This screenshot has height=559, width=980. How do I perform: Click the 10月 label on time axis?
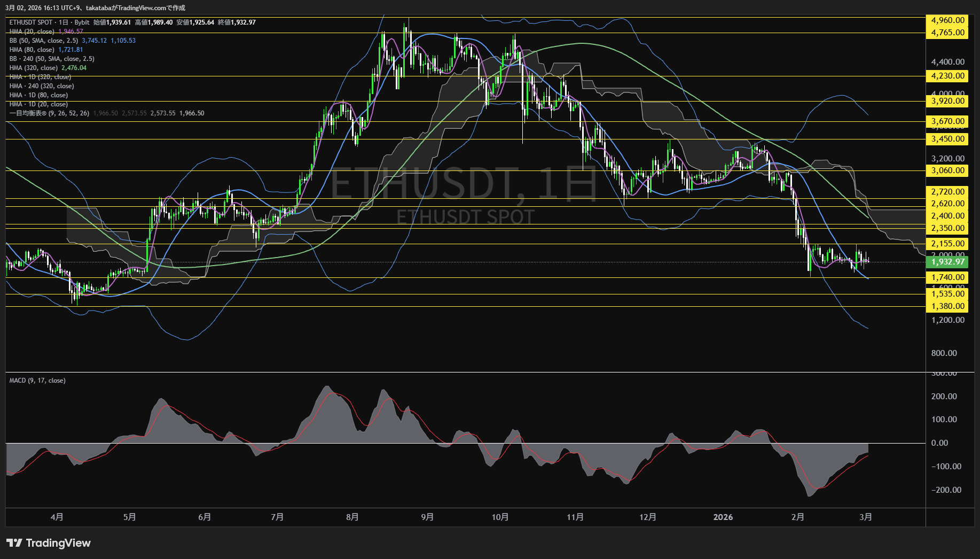(500, 517)
